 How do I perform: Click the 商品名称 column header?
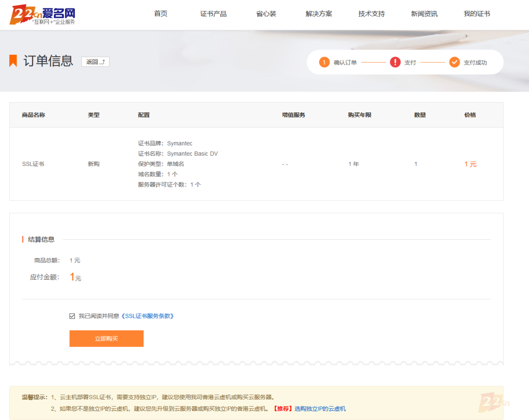(x=33, y=115)
